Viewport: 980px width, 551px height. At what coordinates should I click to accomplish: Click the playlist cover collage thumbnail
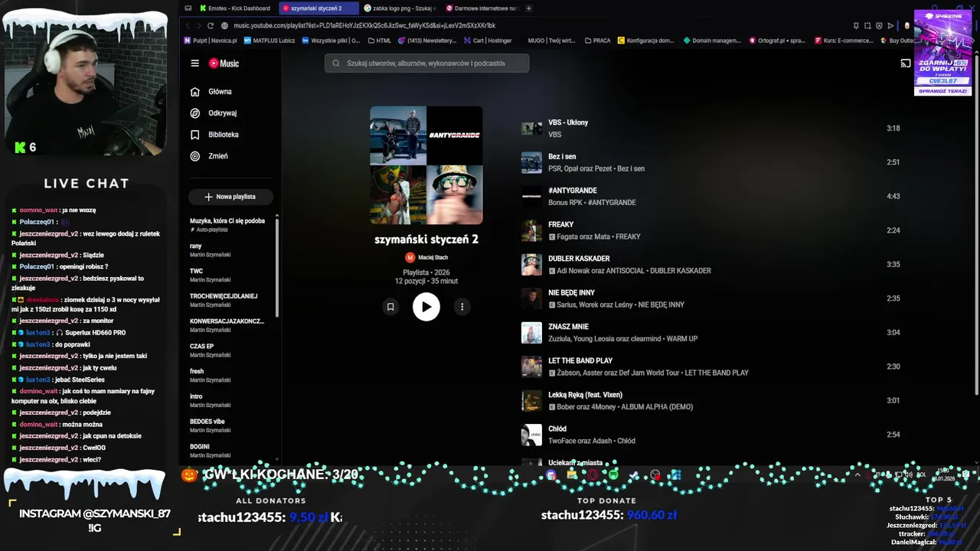pyautogui.click(x=426, y=165)
